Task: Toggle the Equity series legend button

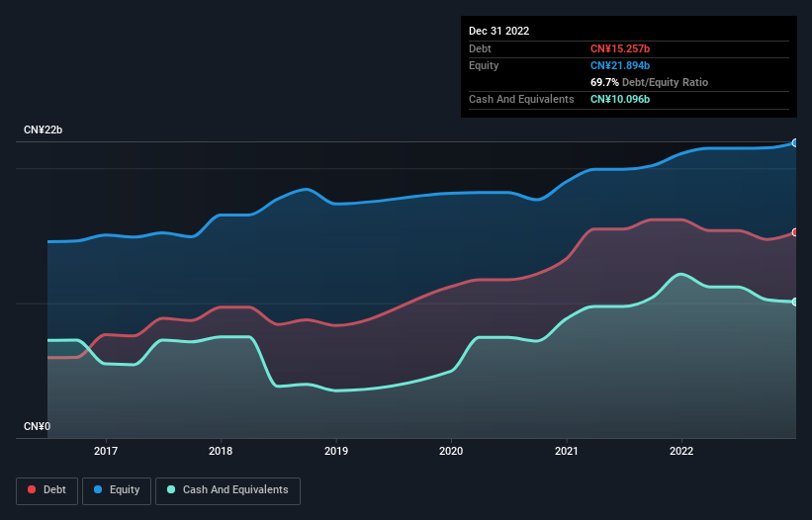Action: coord(117,490)
